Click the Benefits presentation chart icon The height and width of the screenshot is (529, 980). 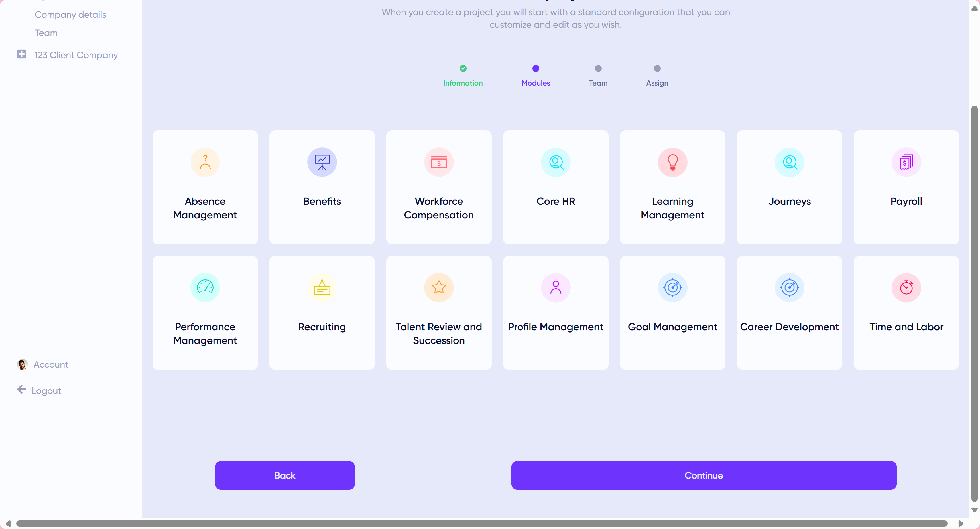click(322, 162)
